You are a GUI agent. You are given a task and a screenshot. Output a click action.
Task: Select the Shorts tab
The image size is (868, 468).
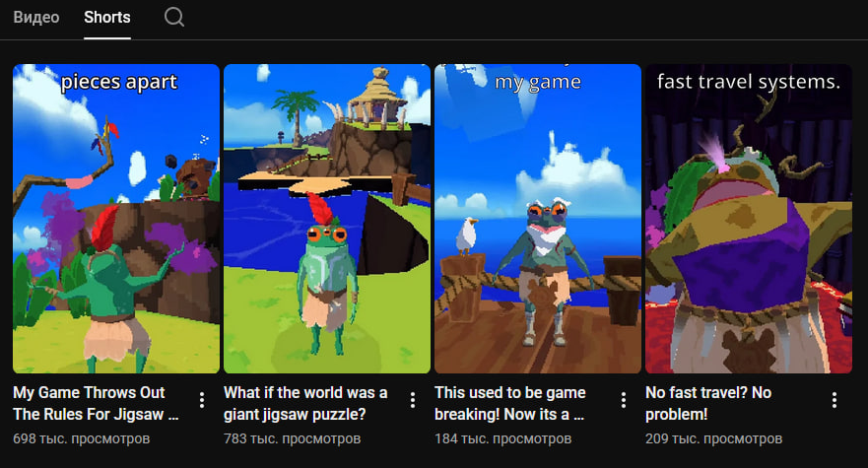point(107,17)
